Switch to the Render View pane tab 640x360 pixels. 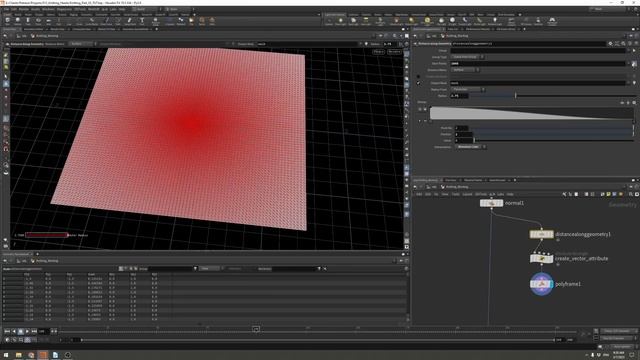57,29
